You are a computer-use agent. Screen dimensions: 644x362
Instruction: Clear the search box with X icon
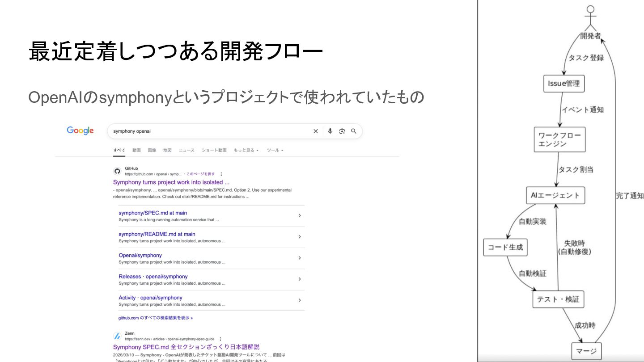(x=316, y=131)
